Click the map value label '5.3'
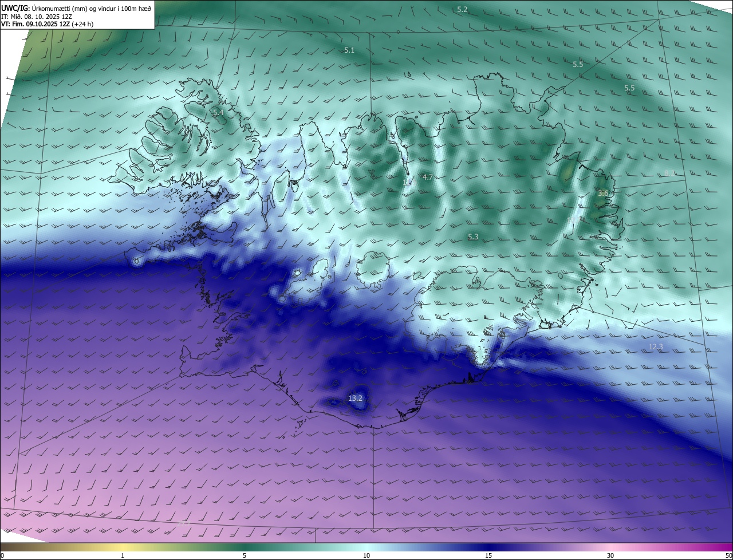The height and width of the screenshot is (560, 733). [473, 236]
